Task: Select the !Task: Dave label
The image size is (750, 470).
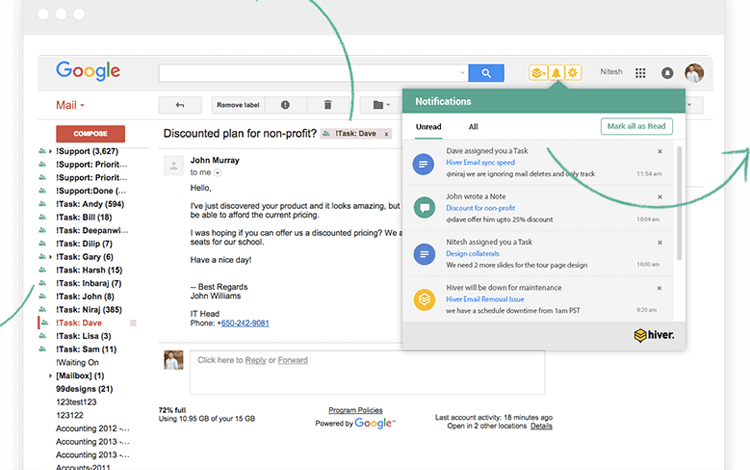Action: (x=78, y=323)
